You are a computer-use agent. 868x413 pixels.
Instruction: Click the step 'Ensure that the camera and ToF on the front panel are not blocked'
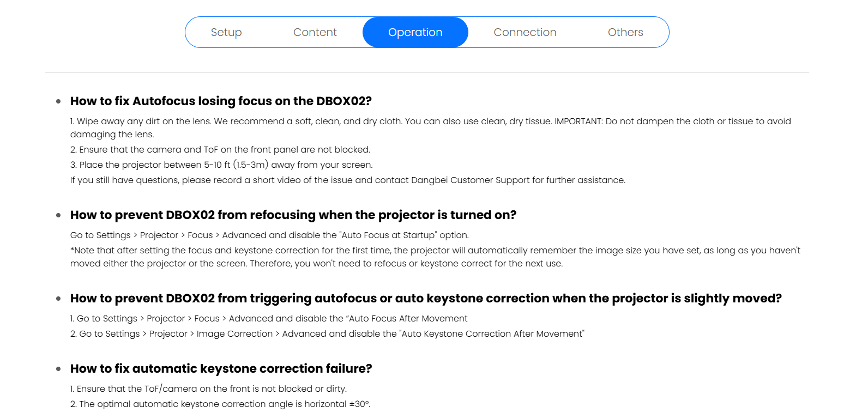[x=220, y=149]
